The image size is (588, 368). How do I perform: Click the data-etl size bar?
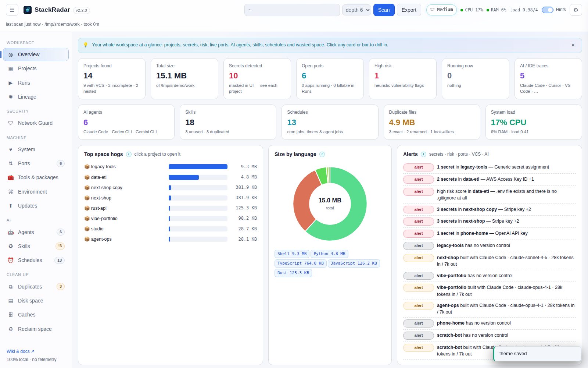pos(198,177)
